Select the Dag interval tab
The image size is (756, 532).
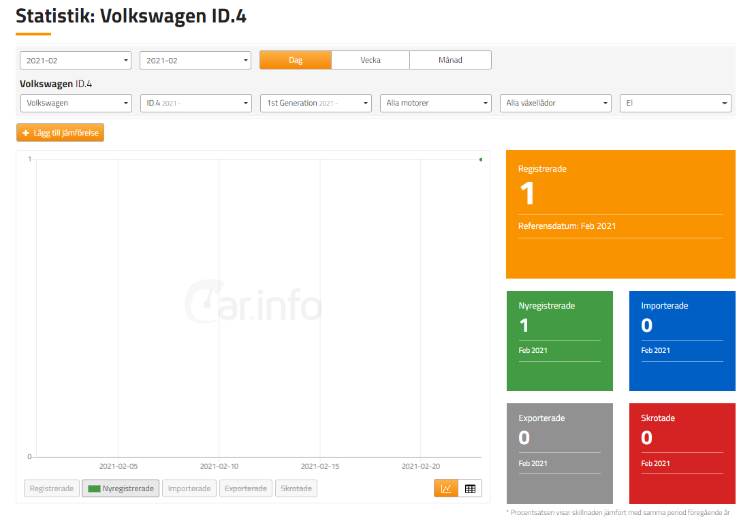click(296, 61)
